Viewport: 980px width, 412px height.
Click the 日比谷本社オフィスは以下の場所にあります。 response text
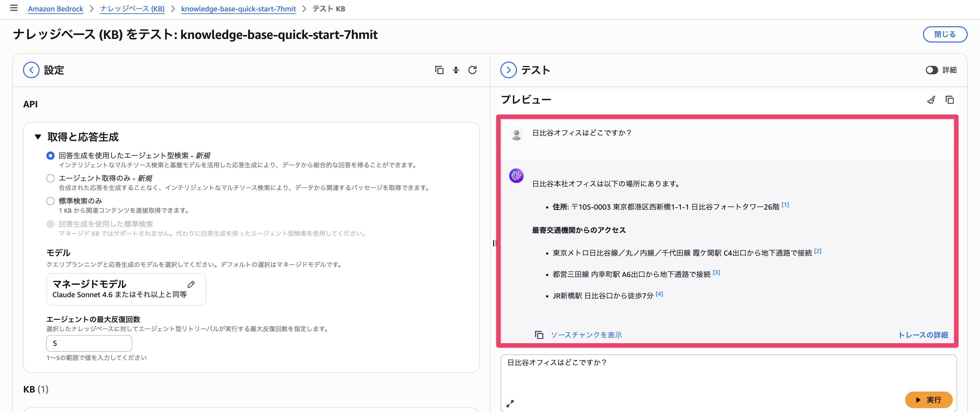coord(606,184)
